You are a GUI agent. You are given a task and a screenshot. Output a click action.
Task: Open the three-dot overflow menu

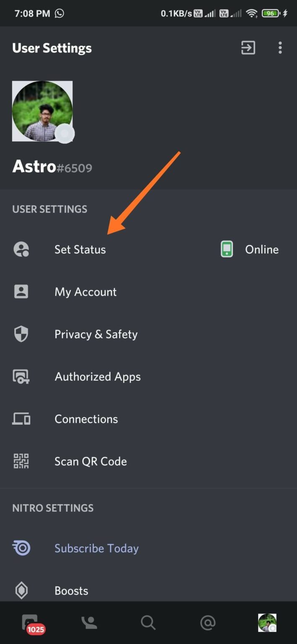coord(280,48)
